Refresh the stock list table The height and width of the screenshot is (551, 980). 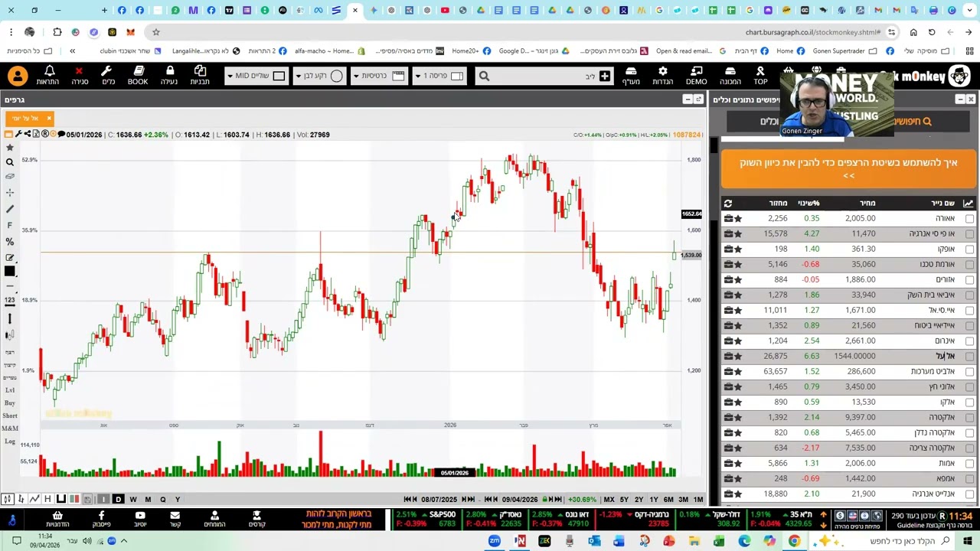(728, 203)
